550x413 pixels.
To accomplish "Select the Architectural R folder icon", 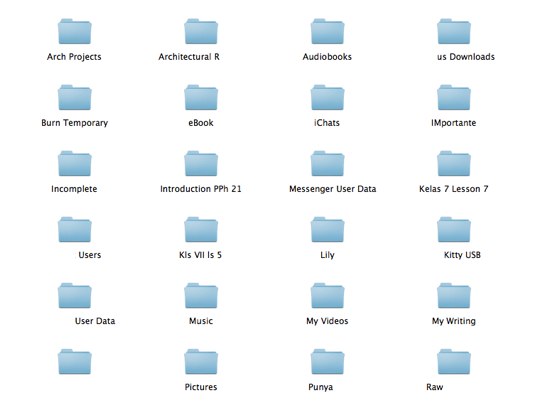I will coord(201,32).
